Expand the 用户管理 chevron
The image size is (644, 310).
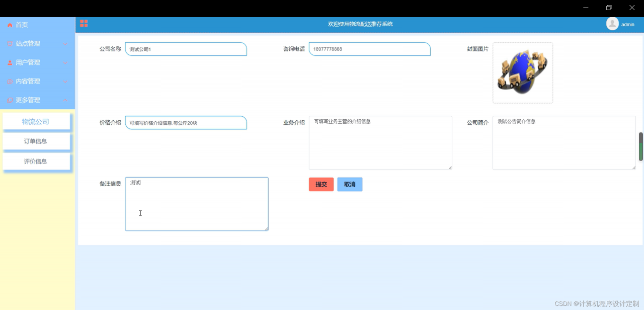point(65,63)
